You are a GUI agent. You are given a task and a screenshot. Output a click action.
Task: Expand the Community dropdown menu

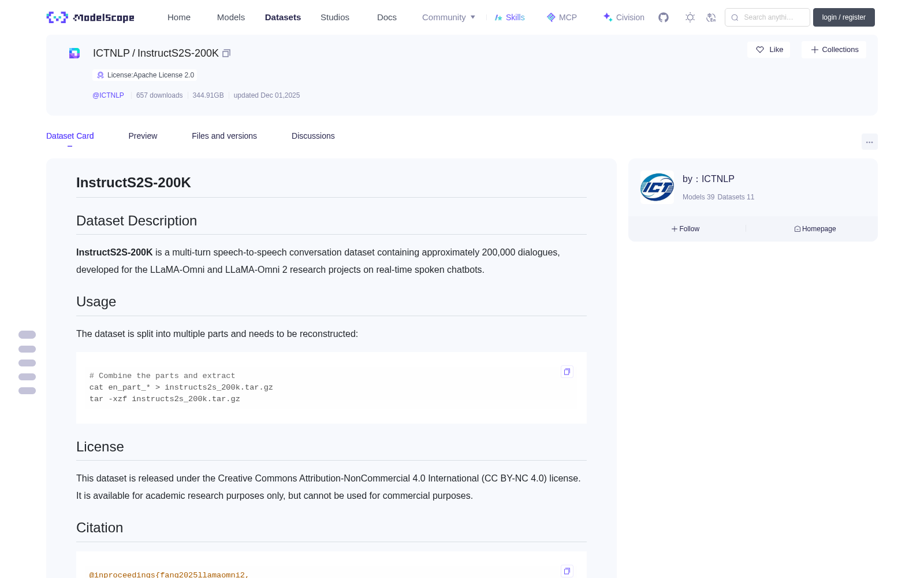(x=449, y=17)
